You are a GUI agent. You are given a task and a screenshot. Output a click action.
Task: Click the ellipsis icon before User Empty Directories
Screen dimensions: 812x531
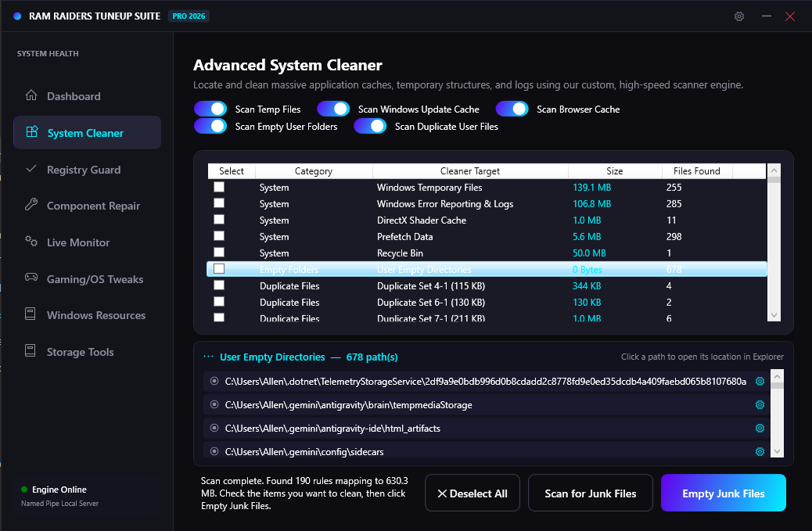(x=209, y=357)
